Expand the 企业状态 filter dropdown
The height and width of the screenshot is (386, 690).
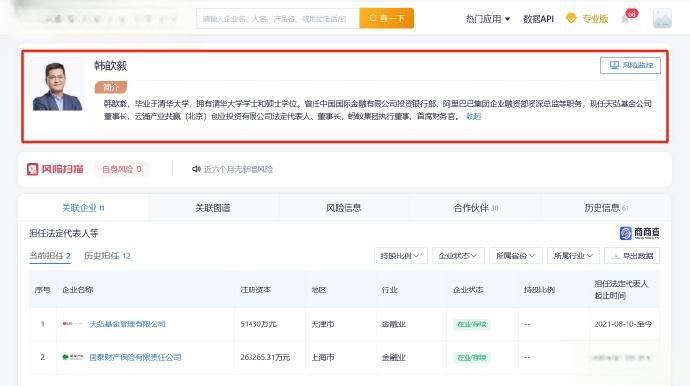(458, 256)
